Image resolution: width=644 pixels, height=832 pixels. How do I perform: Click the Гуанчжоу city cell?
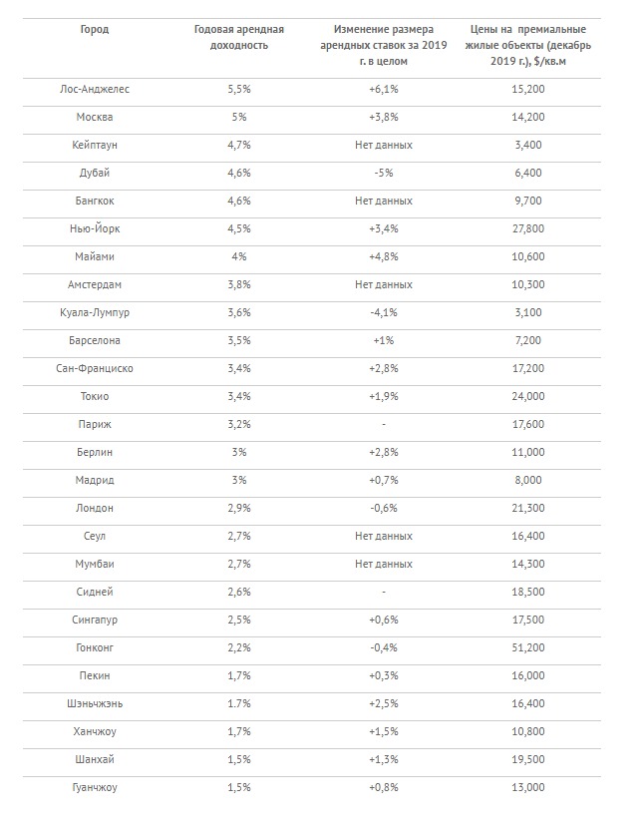coord(95,787)
